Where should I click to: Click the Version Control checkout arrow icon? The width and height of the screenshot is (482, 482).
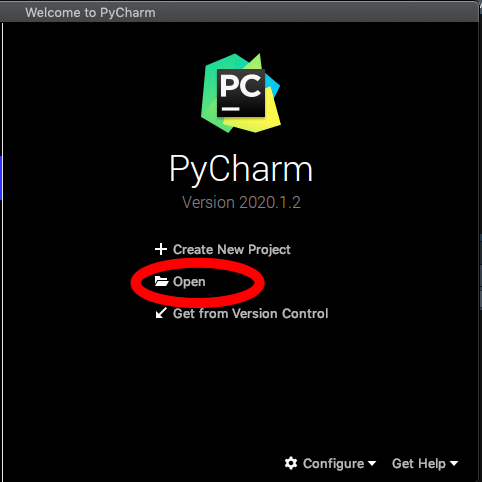click(x=161, y=313)
